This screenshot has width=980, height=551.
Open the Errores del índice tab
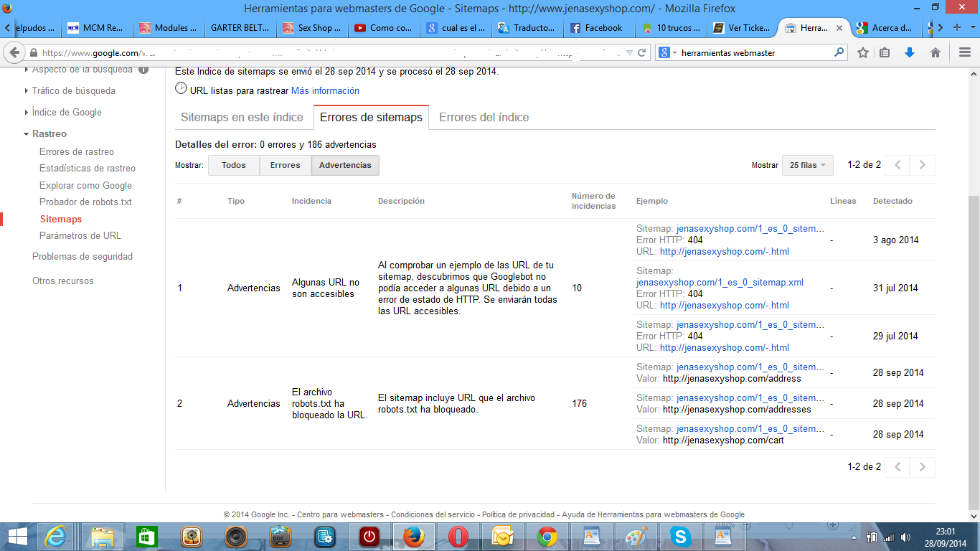(x=484, y=117)
